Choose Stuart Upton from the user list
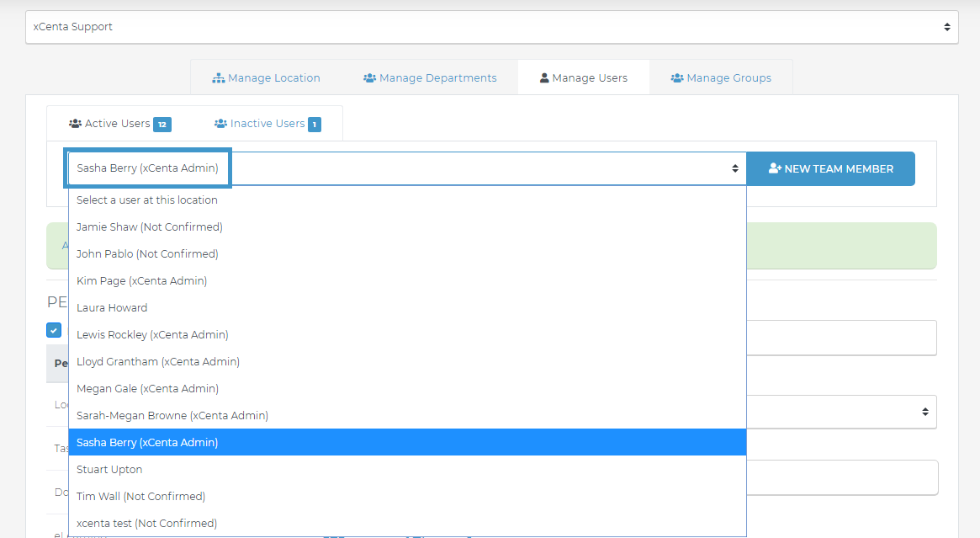This screenshot has width=980, height=538. click(407, 469)
